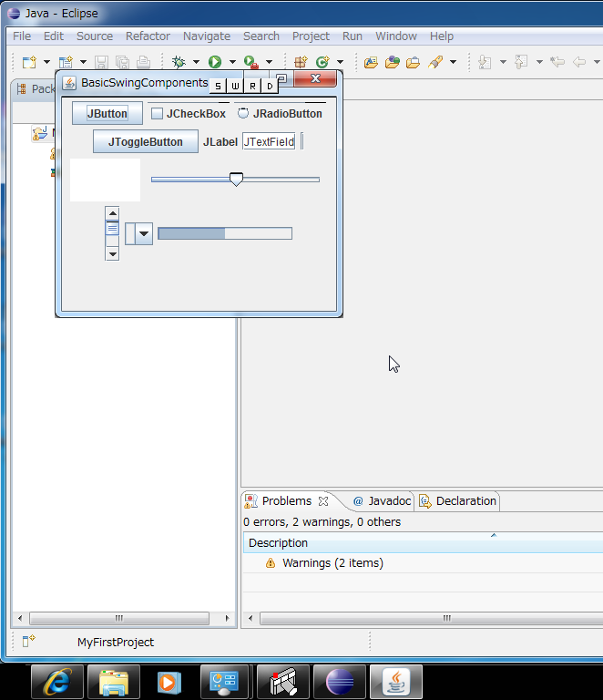Tick the JCheckBox checkbox
603x700 pixels.
(x=157, y=114)
